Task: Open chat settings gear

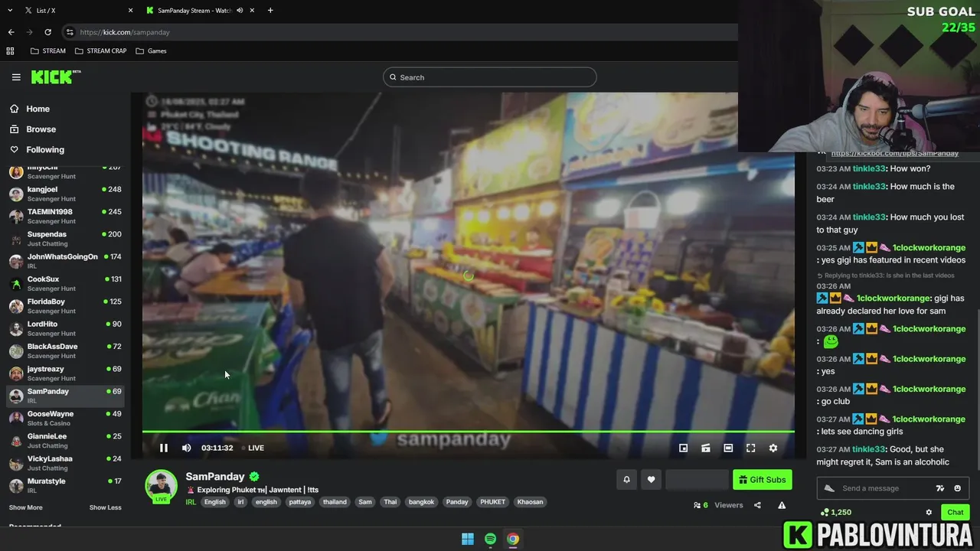Action: click(929, 513)
